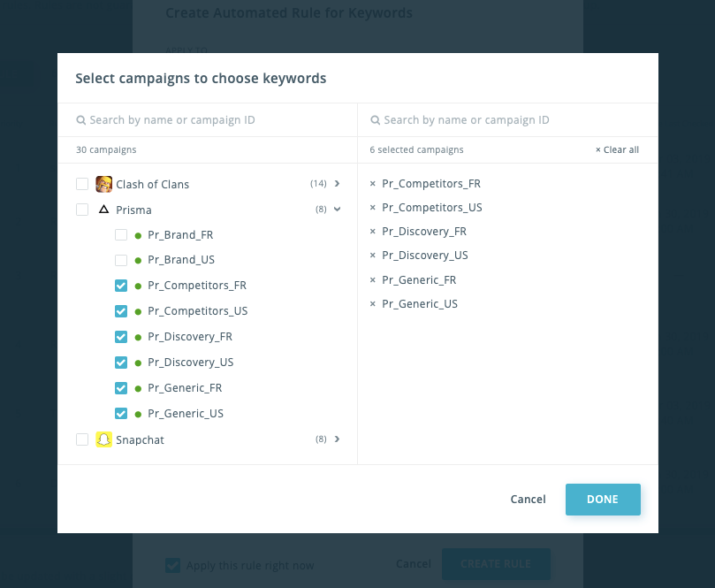Remove Pr_Generic_FR using its x icon
715x588 pixels.
373,280
